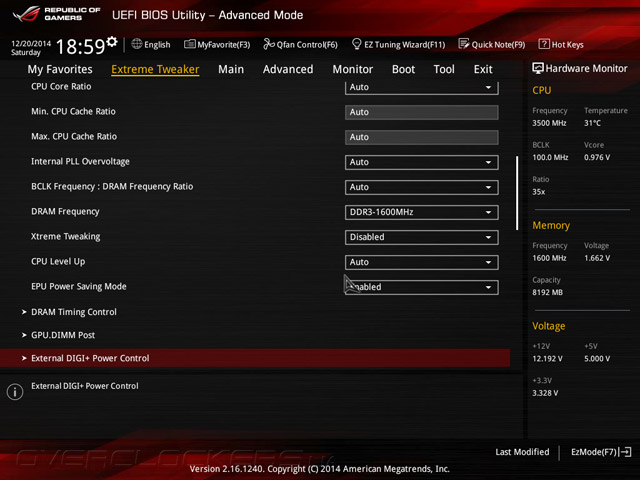Launch EZ Tuning Wizard(F11)

point(404,44)
